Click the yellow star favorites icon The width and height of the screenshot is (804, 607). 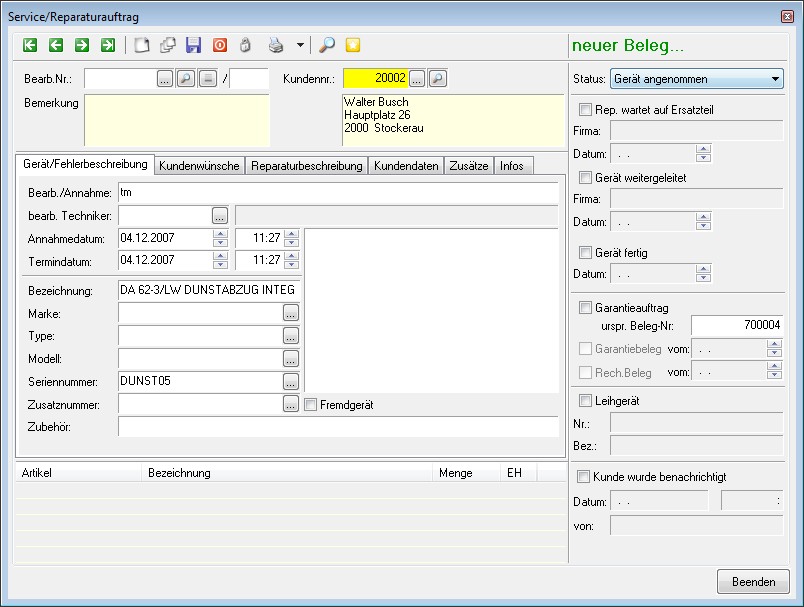pos(353,45)
